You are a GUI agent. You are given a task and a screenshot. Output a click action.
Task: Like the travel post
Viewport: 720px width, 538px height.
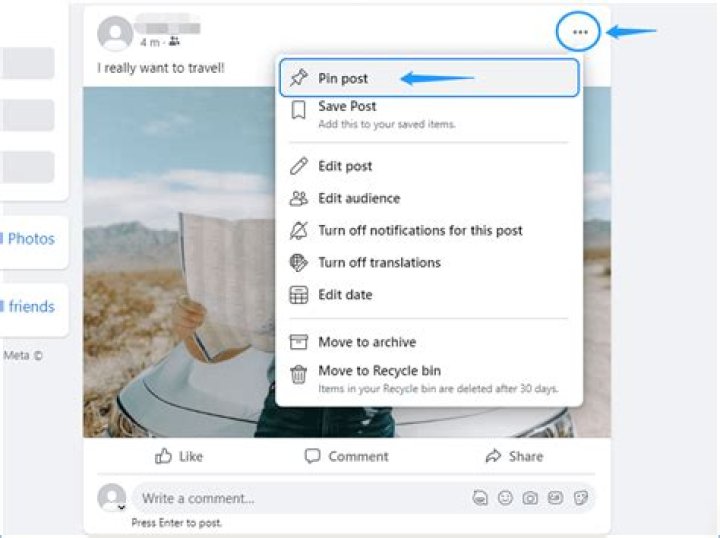[x=179, y=456]
